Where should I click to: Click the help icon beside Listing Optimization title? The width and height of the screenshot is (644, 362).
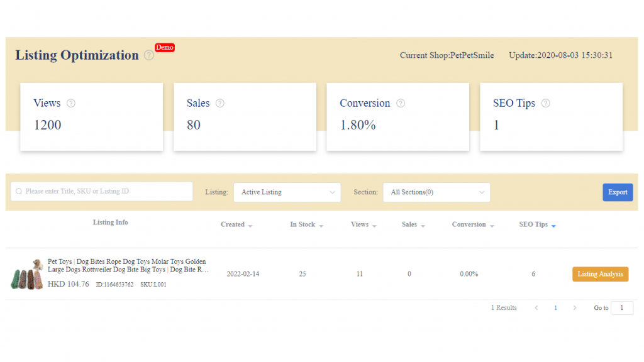point(149,56)
